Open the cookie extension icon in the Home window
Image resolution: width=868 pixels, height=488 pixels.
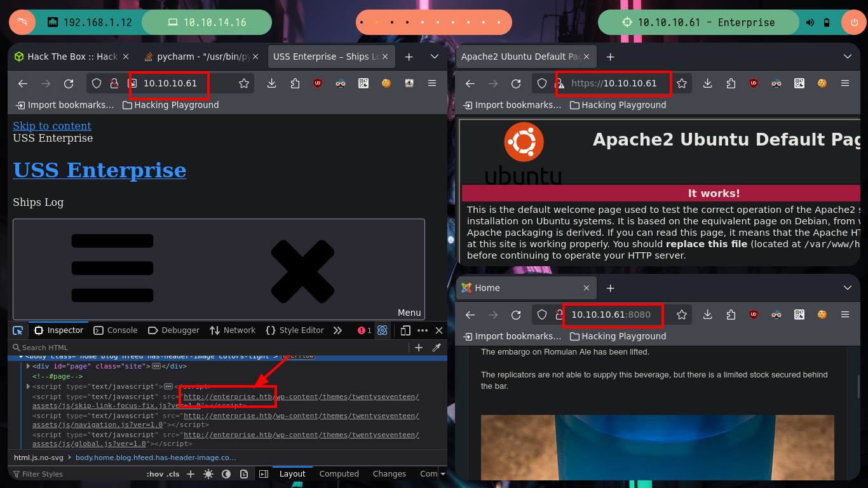point(822,315)
